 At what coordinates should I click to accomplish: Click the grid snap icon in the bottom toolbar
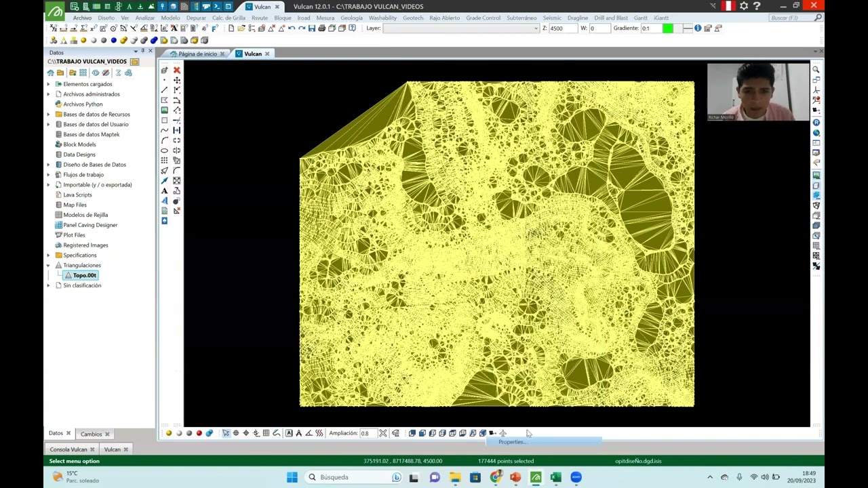[266, 433]
